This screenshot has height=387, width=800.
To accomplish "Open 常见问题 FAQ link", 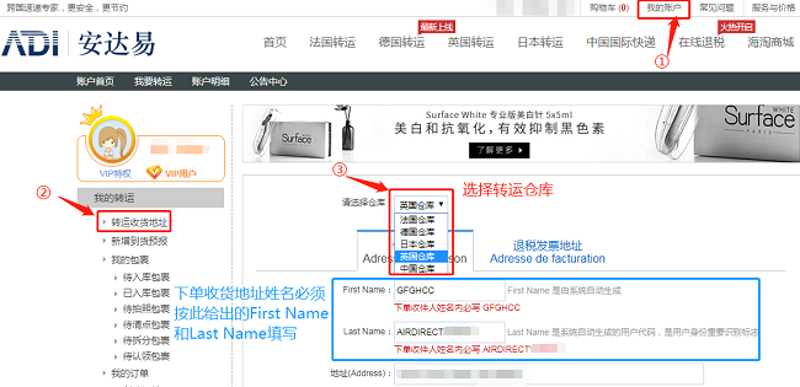I will click(716, 8).
